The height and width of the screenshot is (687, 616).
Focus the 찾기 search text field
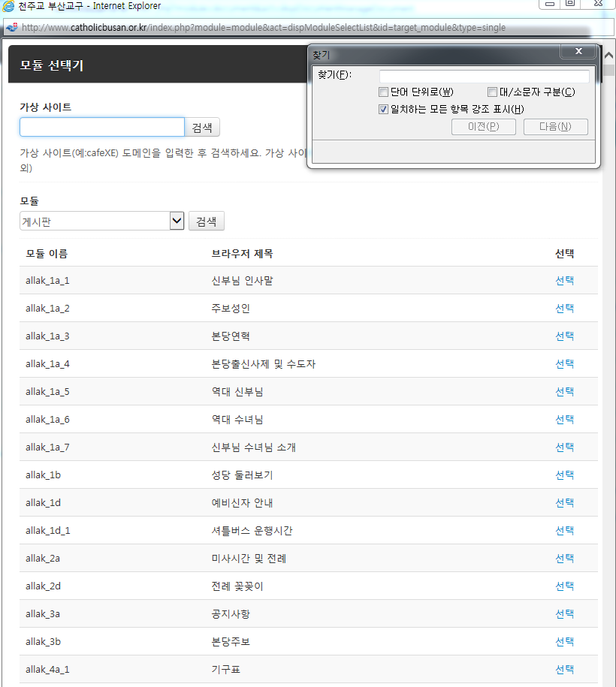(x=484, y=77)
